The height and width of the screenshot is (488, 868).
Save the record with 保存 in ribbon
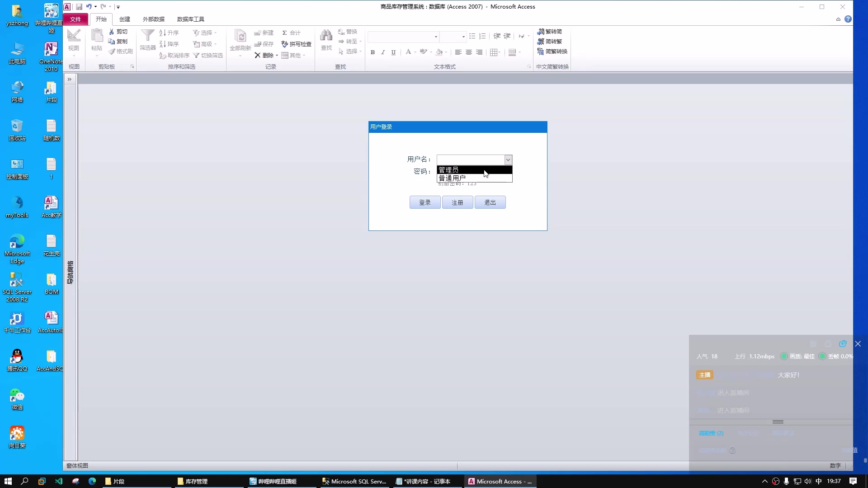[x=264, y=44]
